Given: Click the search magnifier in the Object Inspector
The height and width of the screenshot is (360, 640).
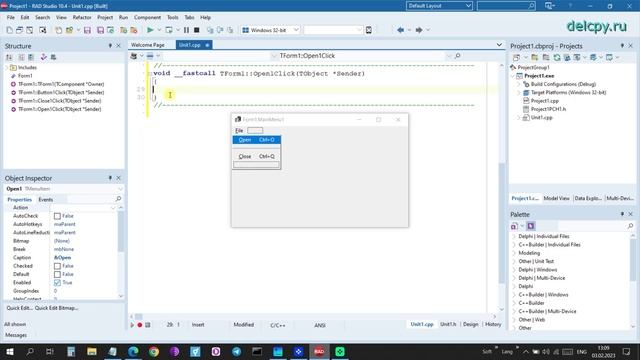Looking at the screenshot, I should point(118,199).
